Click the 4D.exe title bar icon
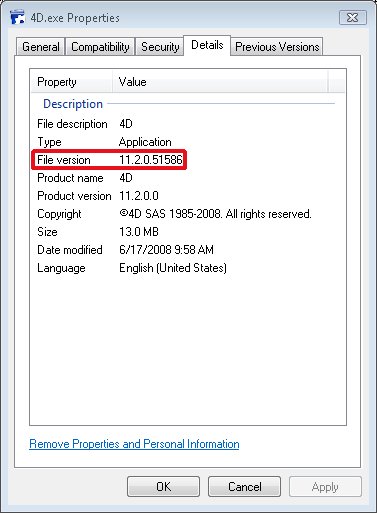Viewport: 377px width, 513px height. pos(18,17)
